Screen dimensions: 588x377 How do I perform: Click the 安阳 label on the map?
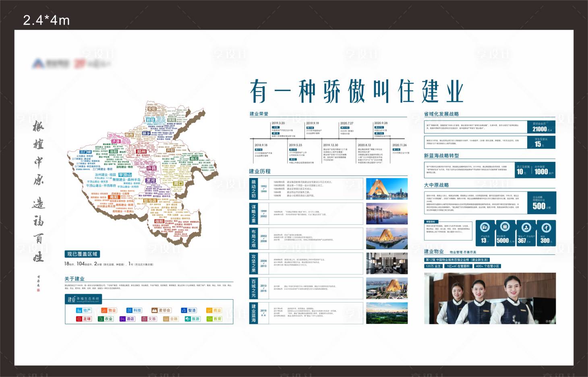(x=151, y=109)
